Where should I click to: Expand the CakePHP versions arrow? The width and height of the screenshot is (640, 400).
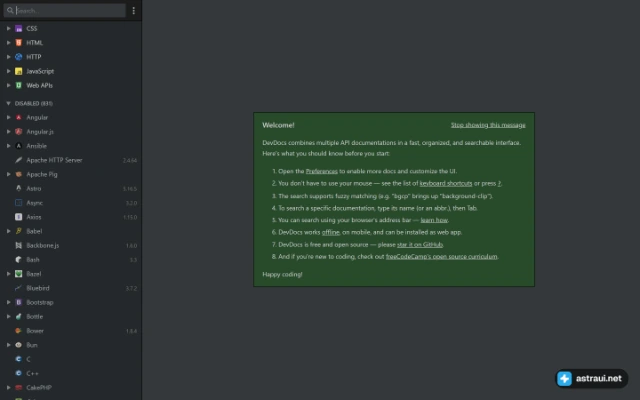pos(8,388)
